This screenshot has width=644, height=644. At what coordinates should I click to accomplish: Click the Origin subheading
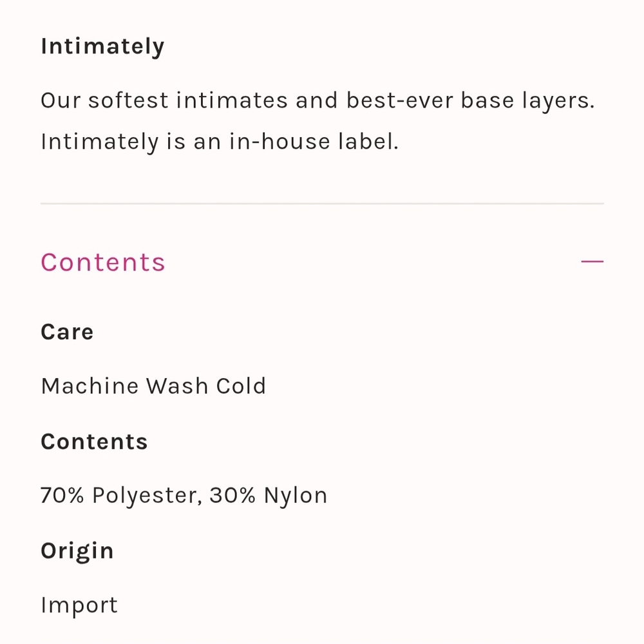[x=77, y=551]
